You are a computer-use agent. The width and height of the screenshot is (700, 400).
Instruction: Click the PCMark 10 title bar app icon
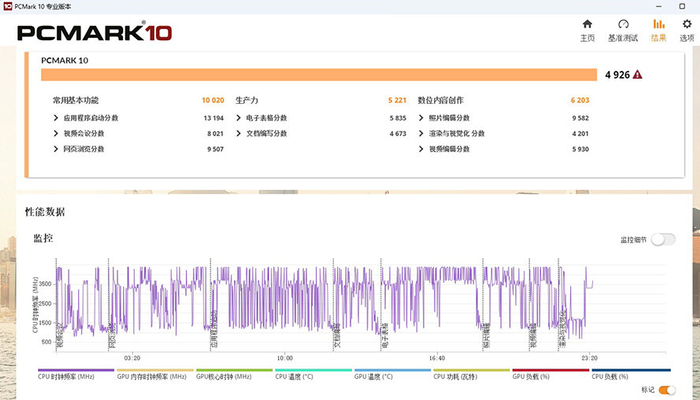[7, 7]
